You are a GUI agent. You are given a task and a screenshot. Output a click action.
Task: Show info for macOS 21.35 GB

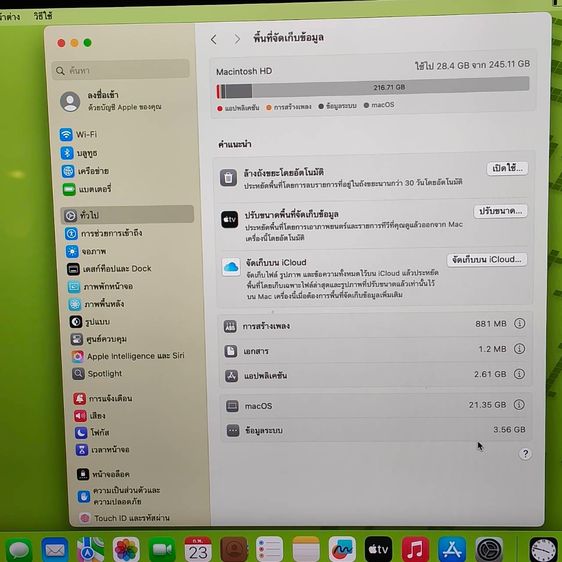tap(519, 405)
